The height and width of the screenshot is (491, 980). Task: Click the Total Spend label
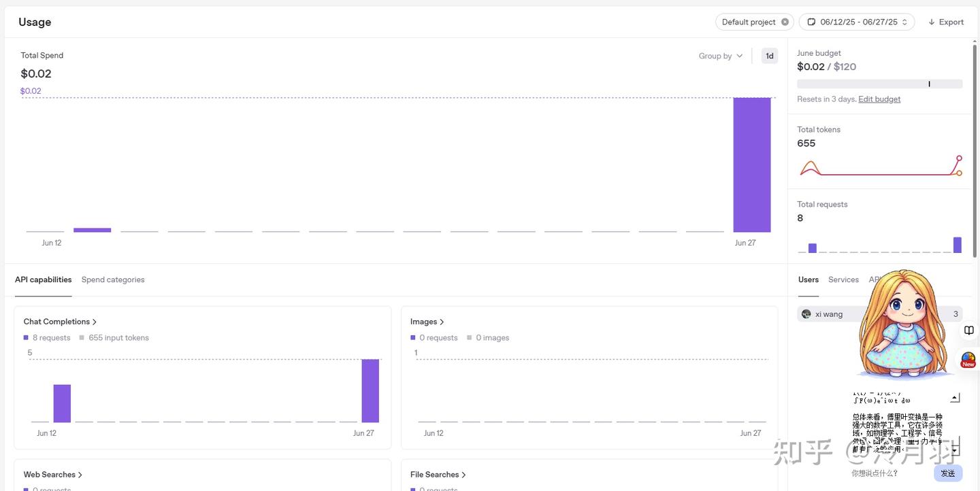click(42, 56)
